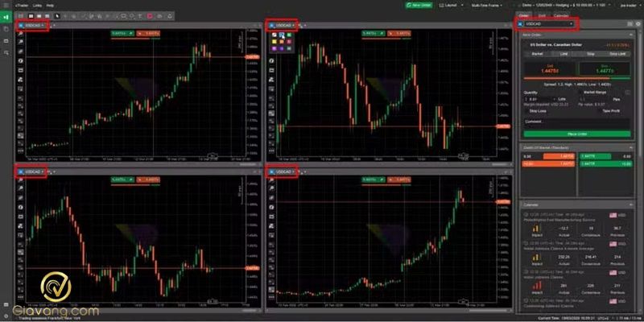Screen dimensions: 644x322
Task: Switch to the Calendar tab
Action: tap(561, 15)
